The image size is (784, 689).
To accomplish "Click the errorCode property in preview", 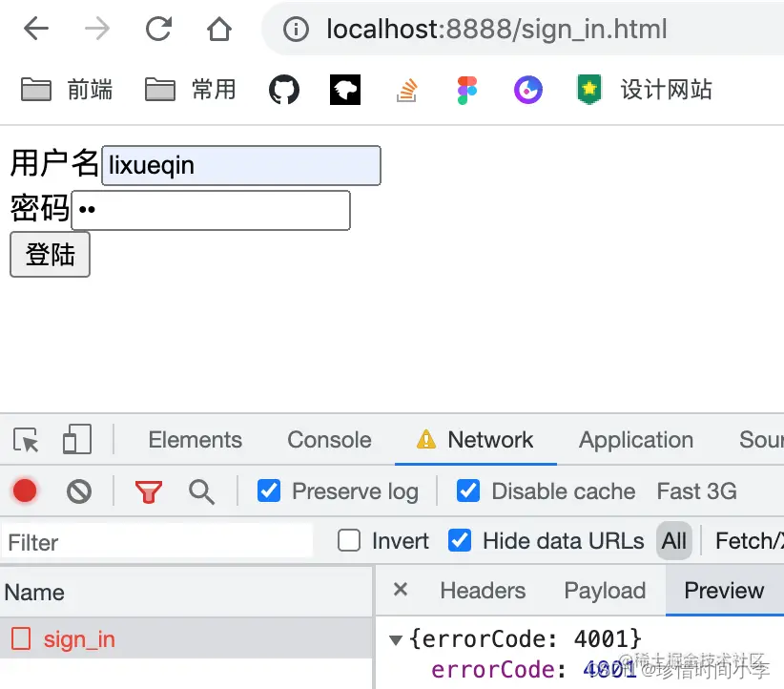I will pyautogui.click(x=492, y=670).
